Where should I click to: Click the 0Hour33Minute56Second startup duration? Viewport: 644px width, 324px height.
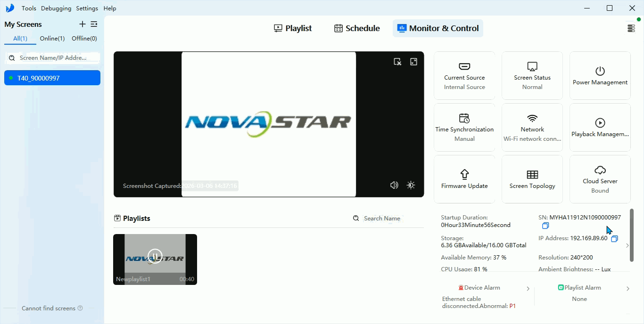[476, 225]
